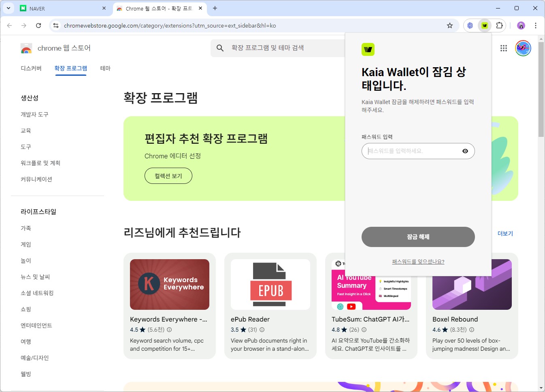Close the Chrome Web Store tab
The image size is (545, 392).
200,8
